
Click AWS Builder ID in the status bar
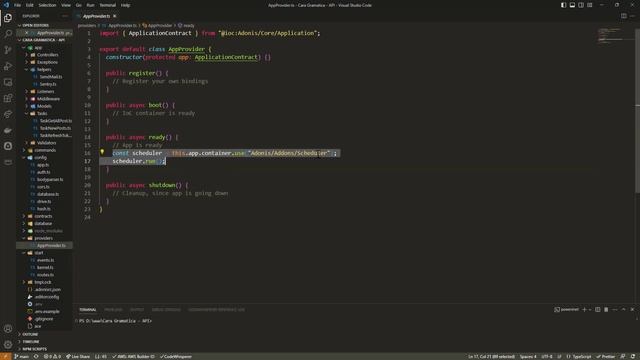pos(133,356)
